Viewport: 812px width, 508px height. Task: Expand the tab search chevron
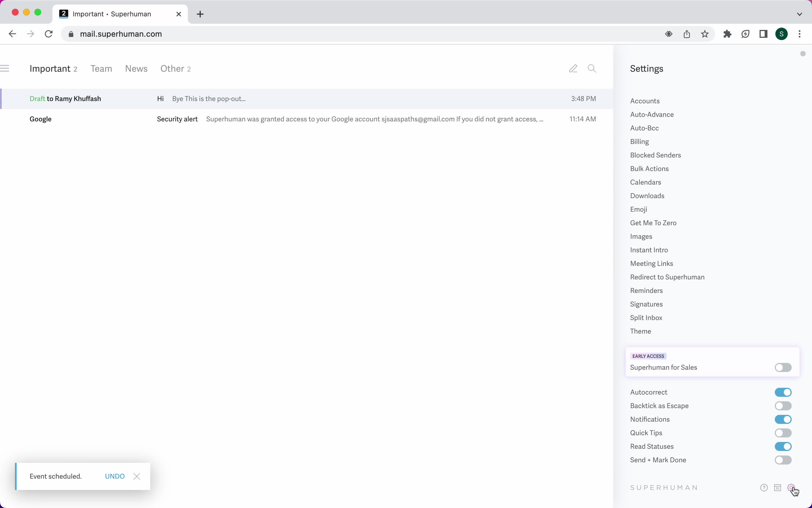click(800, 14)
